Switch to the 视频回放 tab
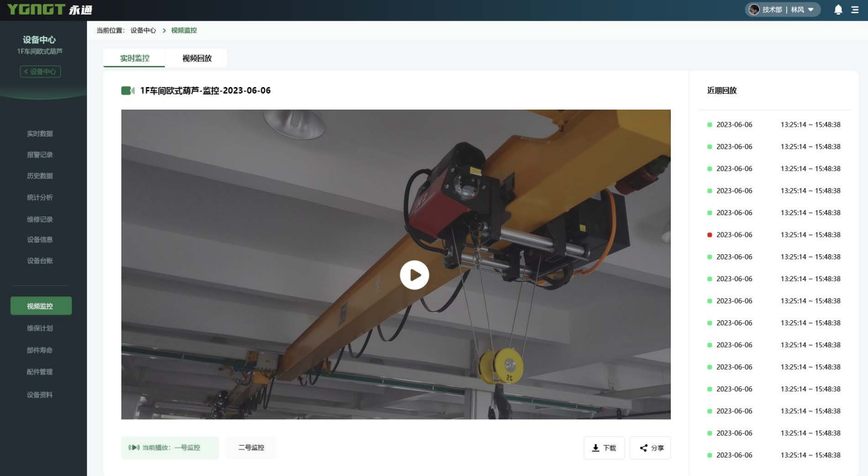The height and width of the screenshot is (476, 868). (197, 58)
